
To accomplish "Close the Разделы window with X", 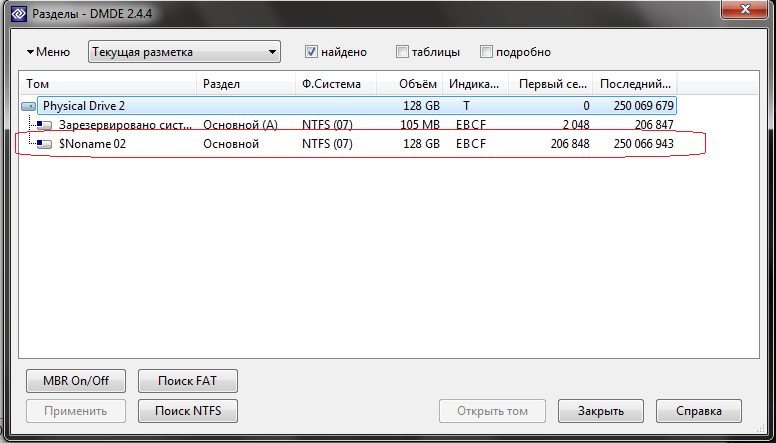I will tap(745, 8).
